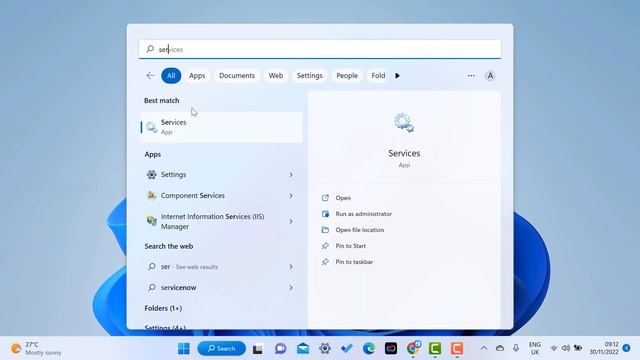
Task: Switch to the Web filter tab
Action: tap(276, 76)
